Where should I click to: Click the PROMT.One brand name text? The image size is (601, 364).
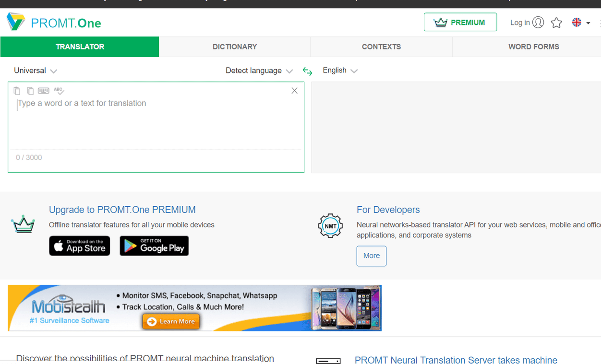click(x=66, y=23)
